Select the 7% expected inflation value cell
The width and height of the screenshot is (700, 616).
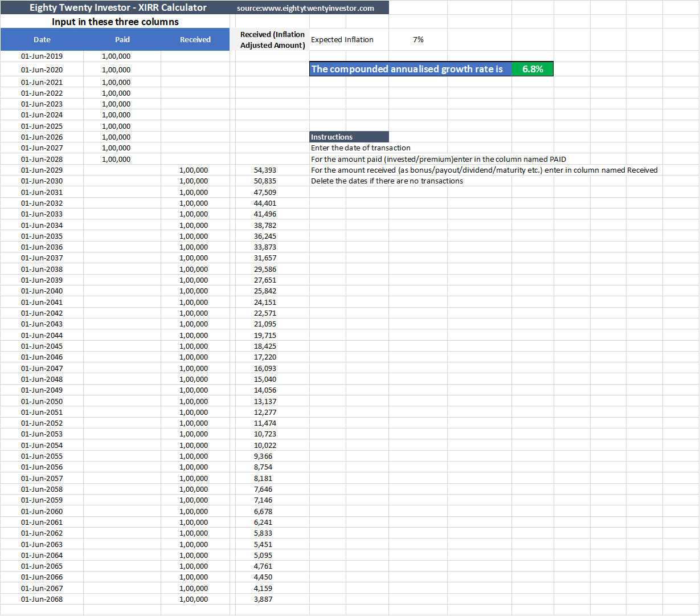tap(418, 40)
